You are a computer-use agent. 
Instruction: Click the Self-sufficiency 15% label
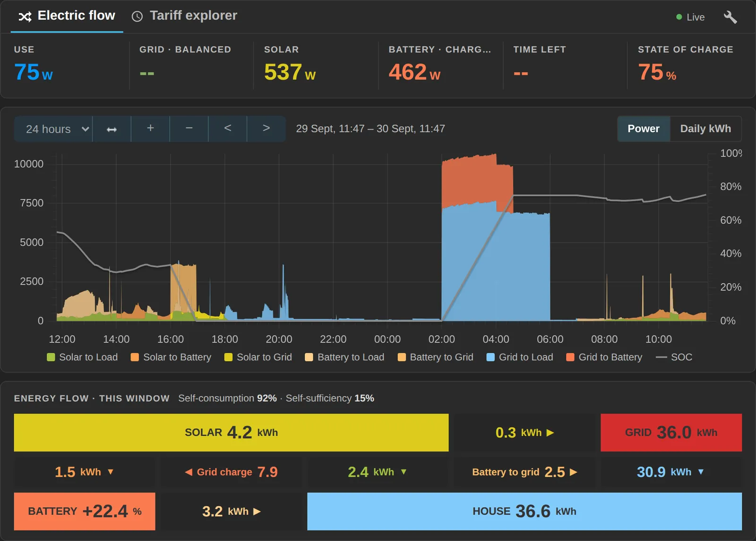tap(330, 398)
